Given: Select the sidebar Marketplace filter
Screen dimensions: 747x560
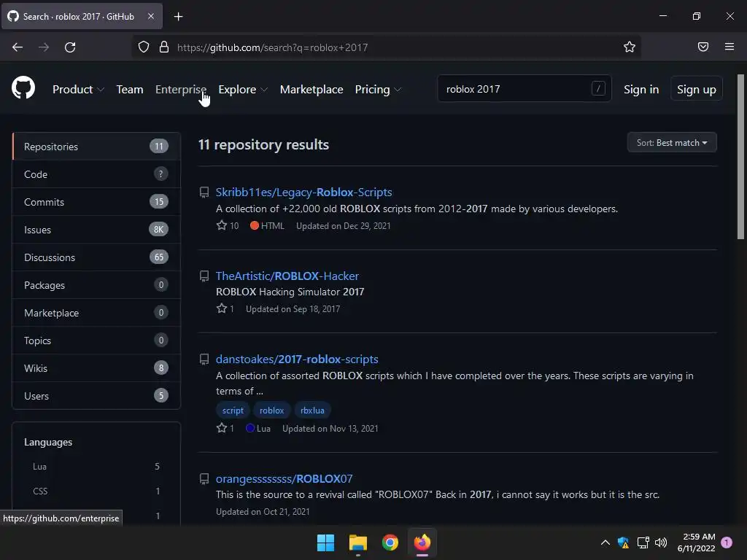Looking at the screenshot, I should (x=96, y=312).
